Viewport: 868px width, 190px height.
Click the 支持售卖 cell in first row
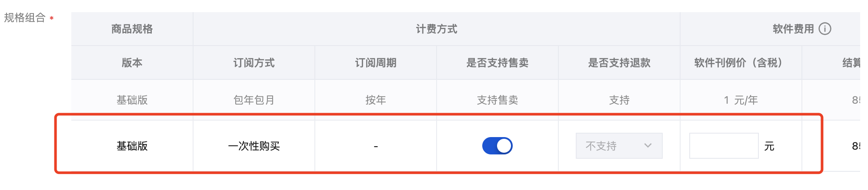tap(497, 100)
